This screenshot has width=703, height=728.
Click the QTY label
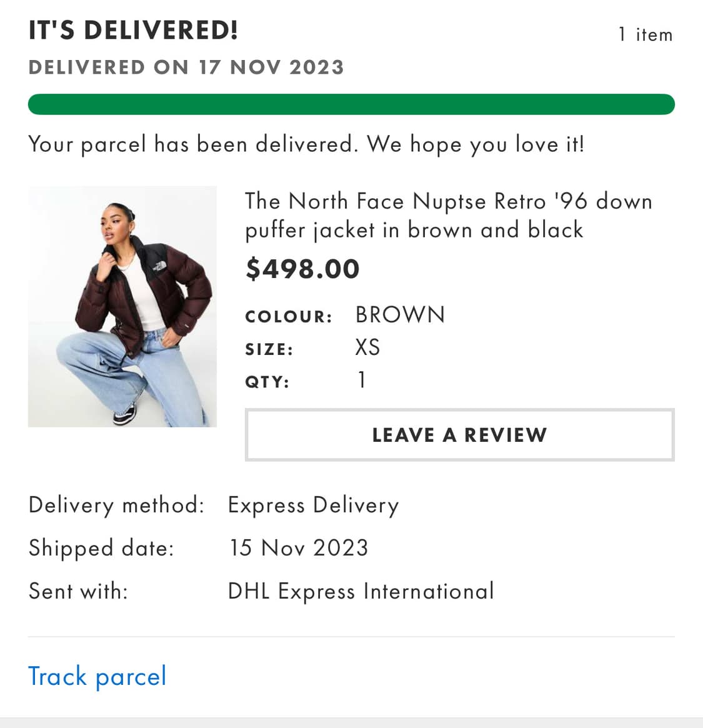(x=267, y=382)
